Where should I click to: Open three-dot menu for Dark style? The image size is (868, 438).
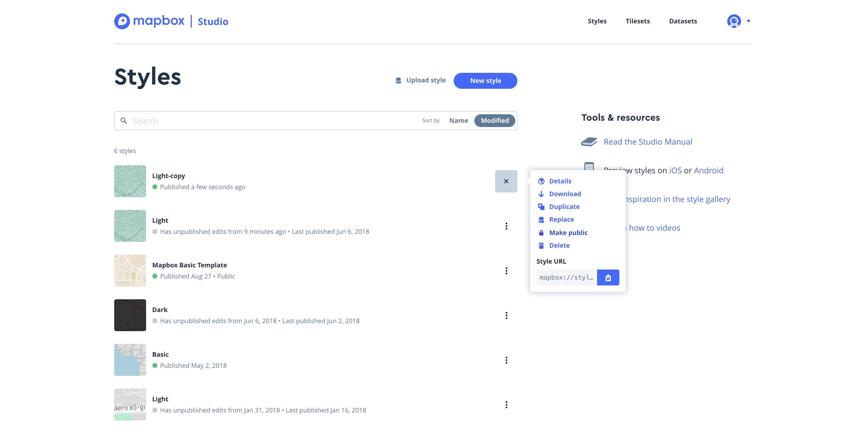coord(506,315)
